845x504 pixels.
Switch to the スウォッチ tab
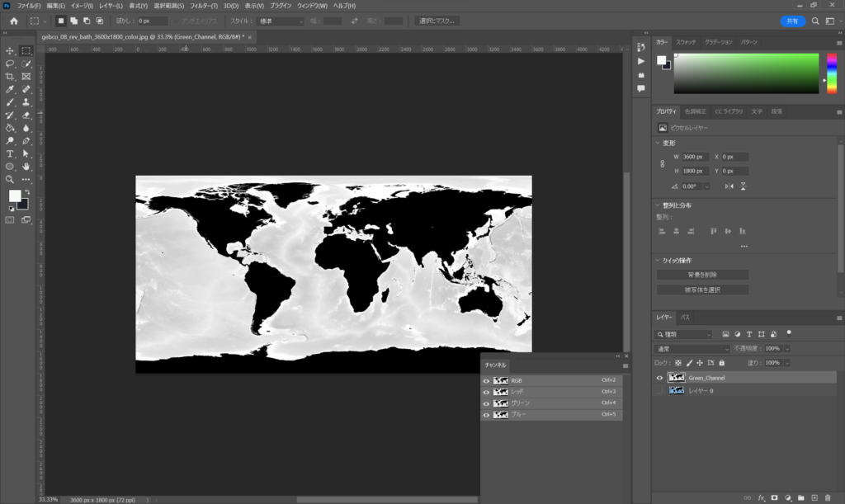click(x=686, y=41)
